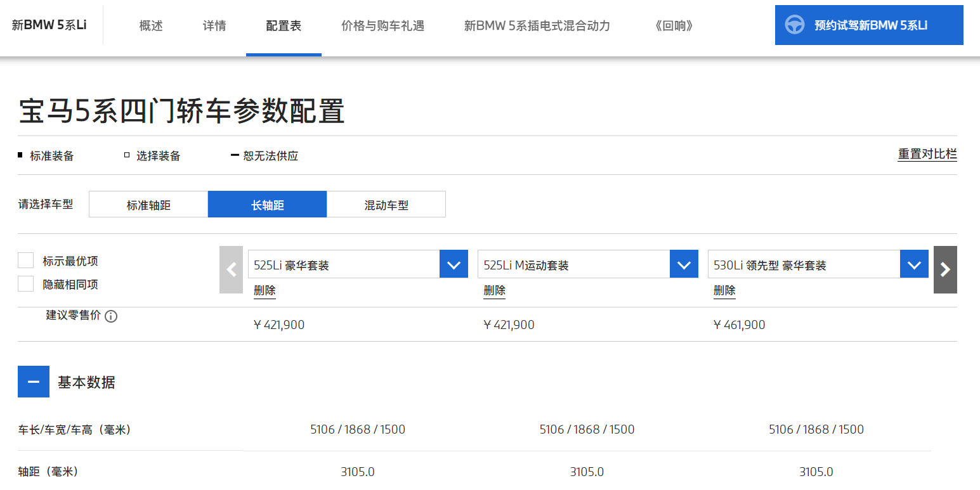The width and height of the screenshot is (980, 490).
Task: Enable the 标示最优项 checkbox
Action: pos(26,261)
